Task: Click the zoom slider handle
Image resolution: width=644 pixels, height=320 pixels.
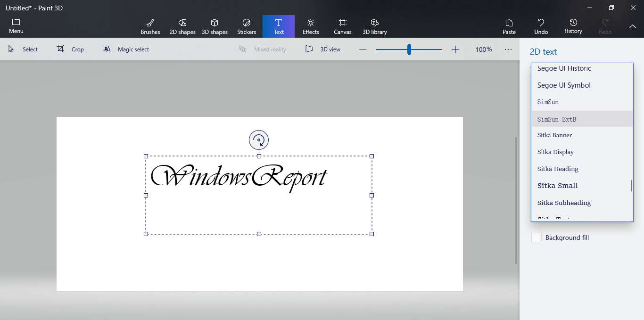Action: pos(409,49)
